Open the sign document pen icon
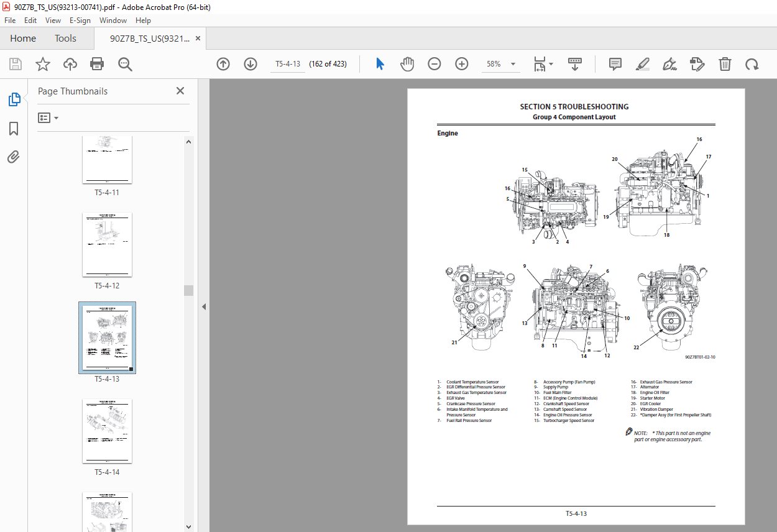This screenshot has height=532, width=777. (x=670, y=64)
